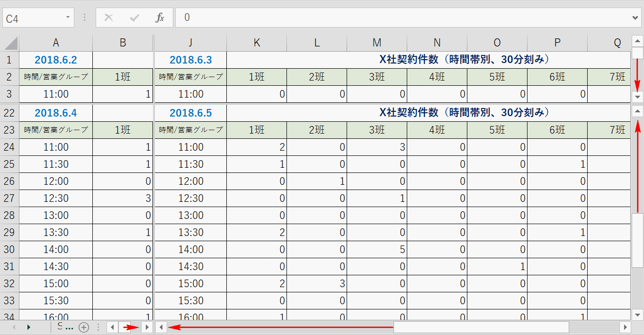This screenshot has width=644, height=335.
Task: Click column A's 時間/営業グループ cell in row 2
Action: coord(56,77)
